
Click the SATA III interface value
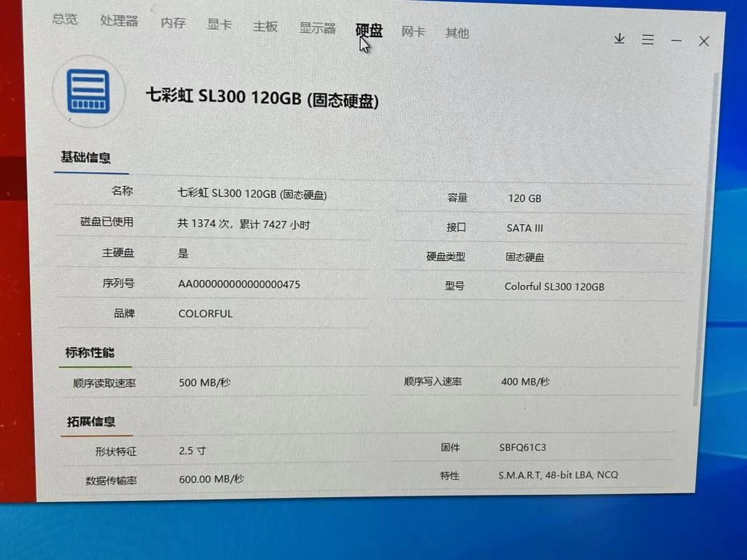click(x=524, y=227)
